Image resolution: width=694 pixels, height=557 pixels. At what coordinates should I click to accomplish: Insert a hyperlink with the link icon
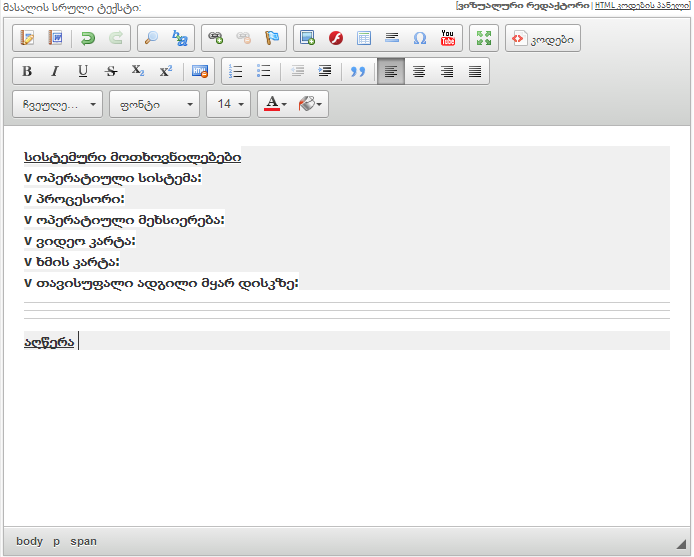point(215,38)
